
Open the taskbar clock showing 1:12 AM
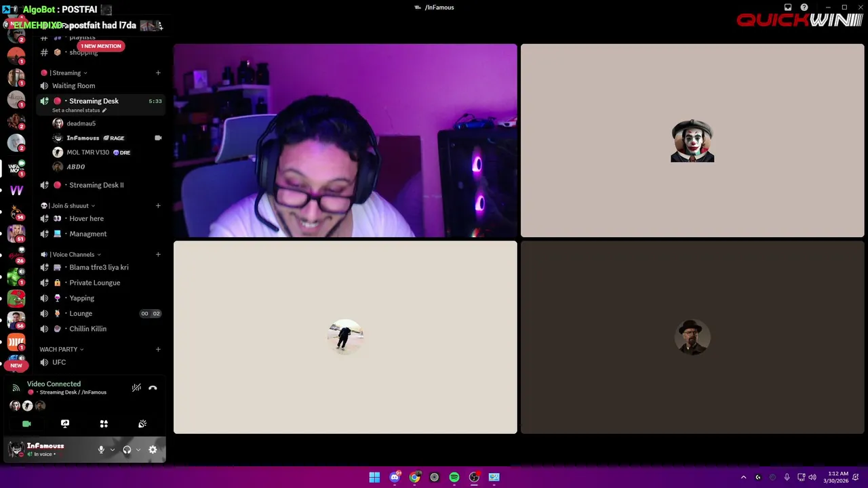[x=836, y=477]
